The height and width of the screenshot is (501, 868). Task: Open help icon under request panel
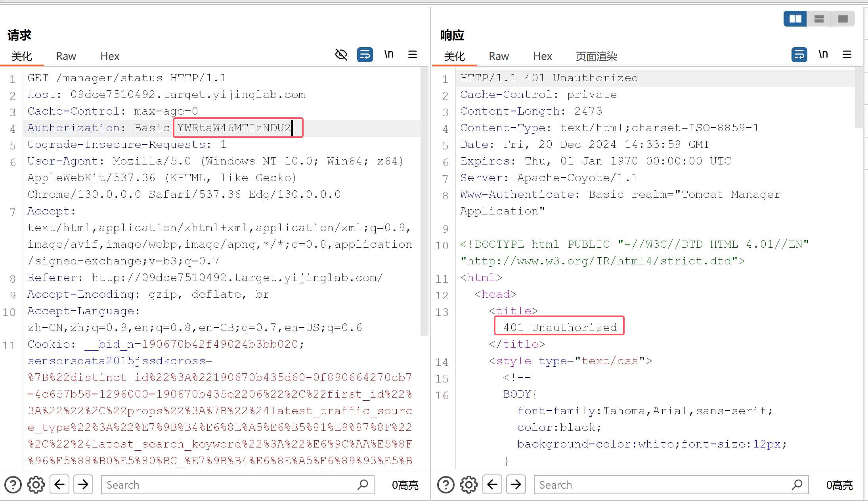tap(13, 485)
